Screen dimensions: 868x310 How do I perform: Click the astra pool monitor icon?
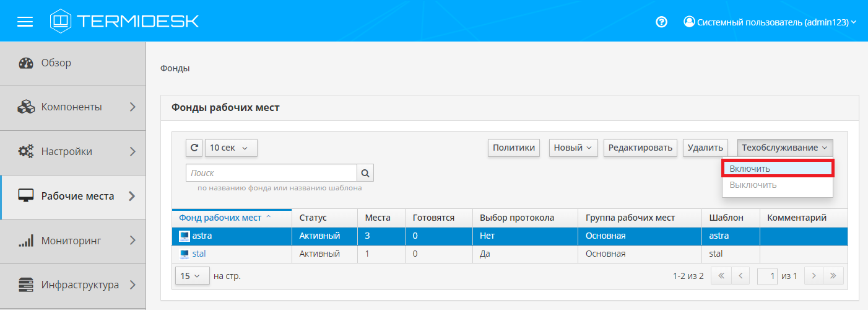click(184, 236)
